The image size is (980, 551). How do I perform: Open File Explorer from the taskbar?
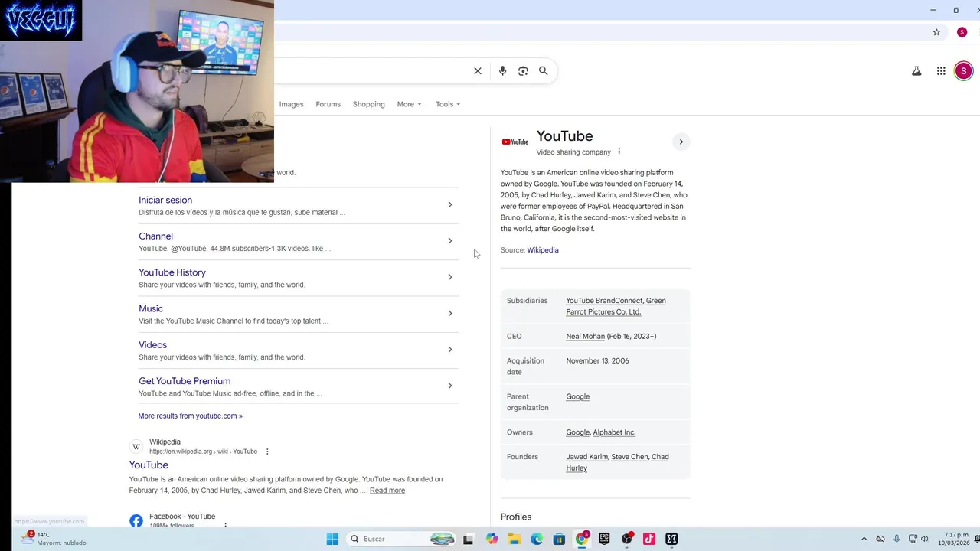[x=514, y=539]
